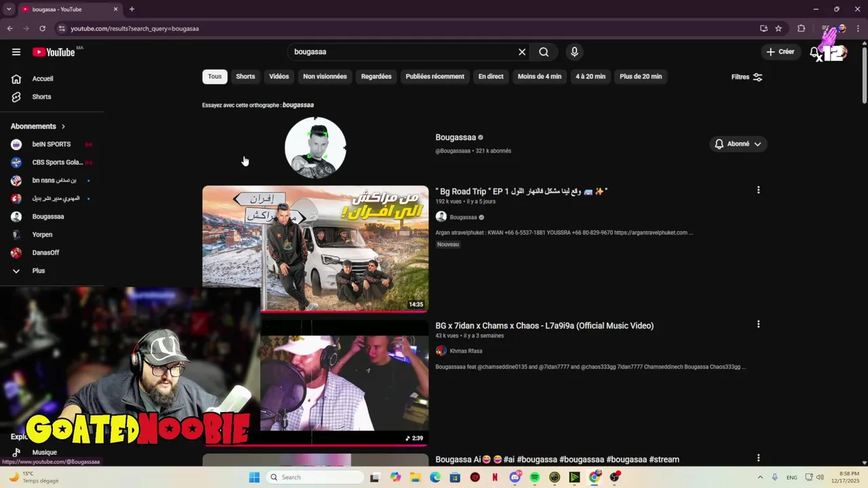Screen dimensions: 868x488
Task: Select the En direct filter chip
Action: (x=491, y=77)
